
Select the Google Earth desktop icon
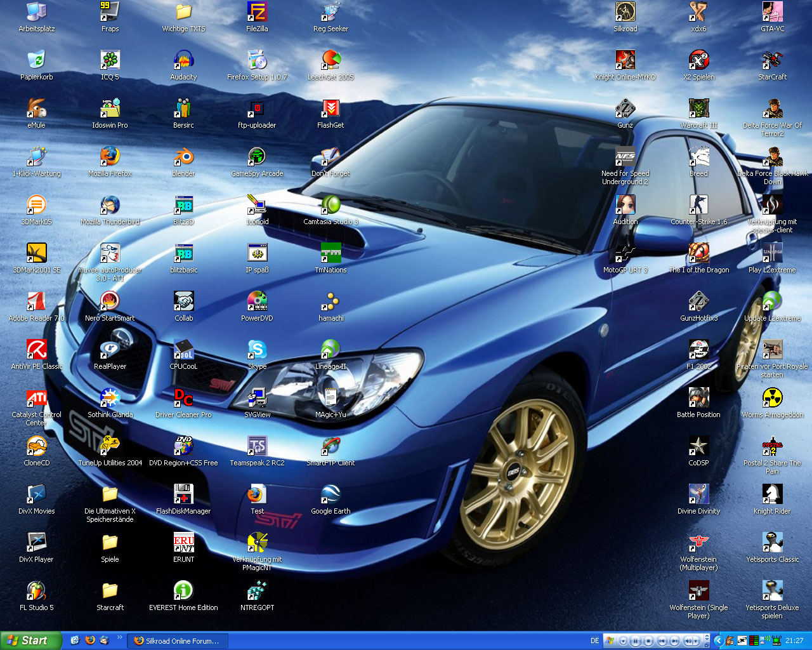(x=331, y=495)
